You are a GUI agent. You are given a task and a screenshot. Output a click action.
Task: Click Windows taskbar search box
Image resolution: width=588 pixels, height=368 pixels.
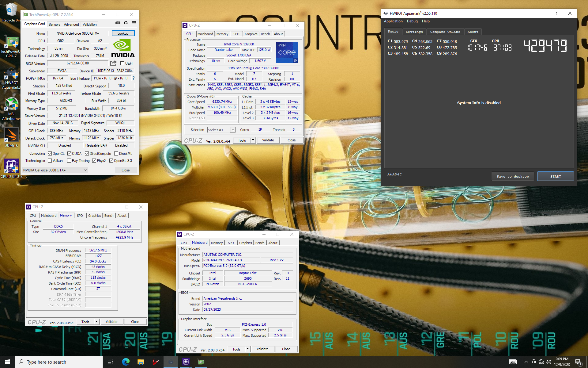click(x=59, y=362)
